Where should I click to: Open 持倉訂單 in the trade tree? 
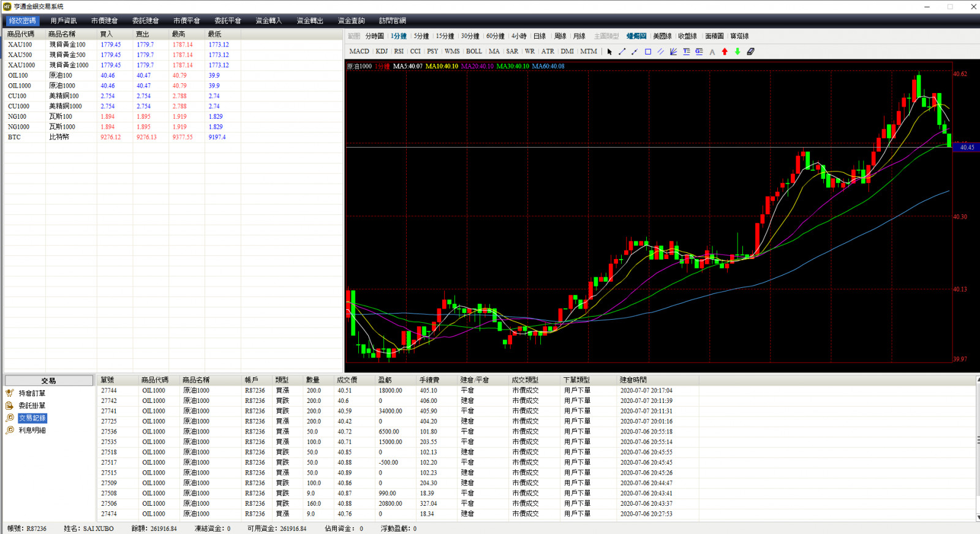[32, 393]
